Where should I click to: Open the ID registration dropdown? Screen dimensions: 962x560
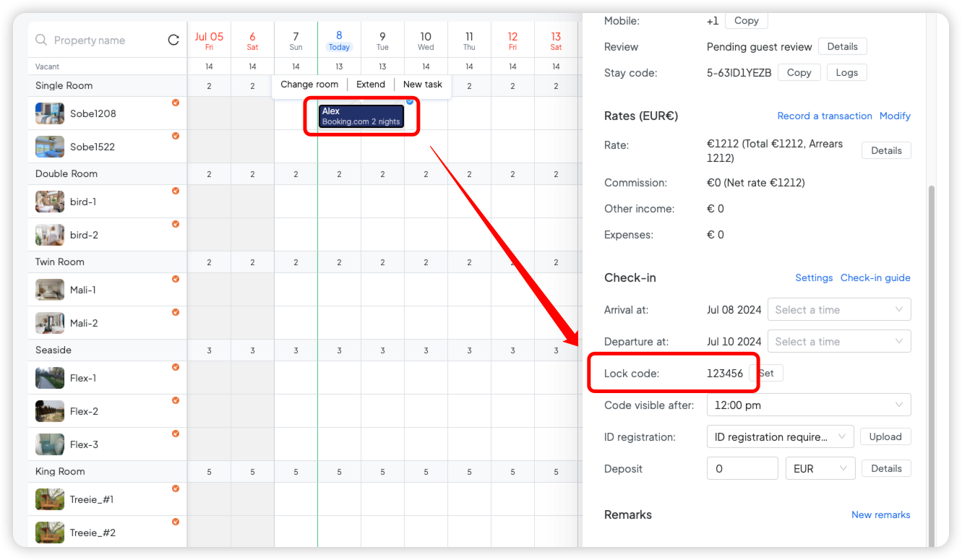click(781, 436)
